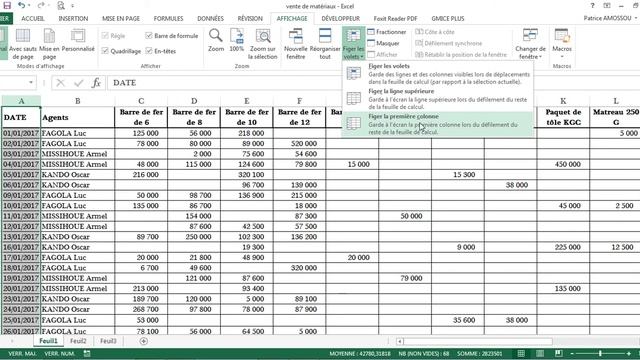Select sheet tab Feuil1
Viewport: 640px width, 360px height.
click(48, 341)
